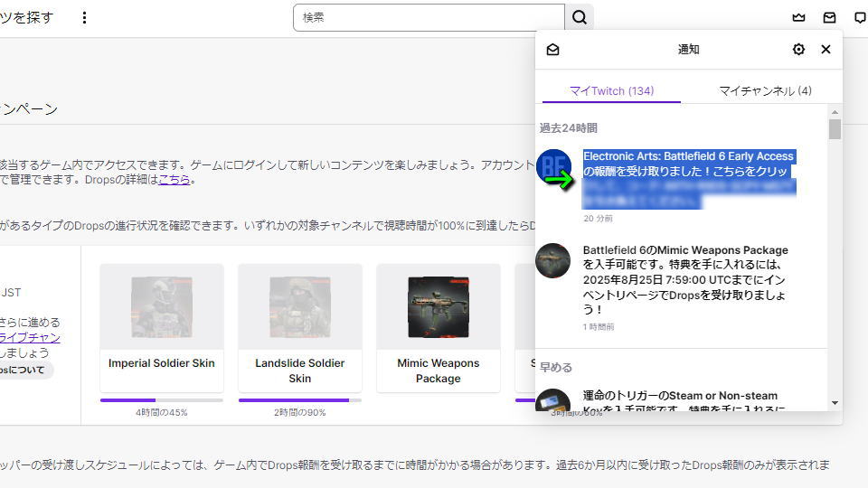Switch to マイチャンネル (4) tab

coord(765,90)
